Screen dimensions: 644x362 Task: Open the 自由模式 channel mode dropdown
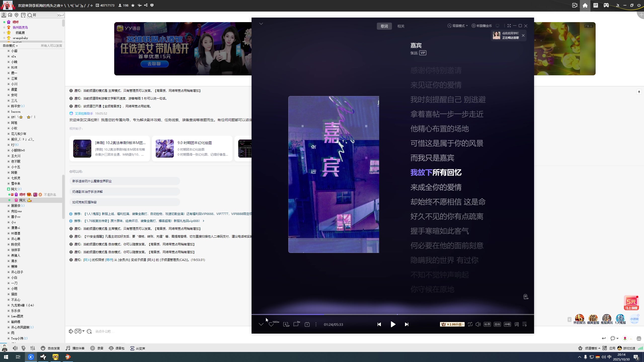click(10, 46)
